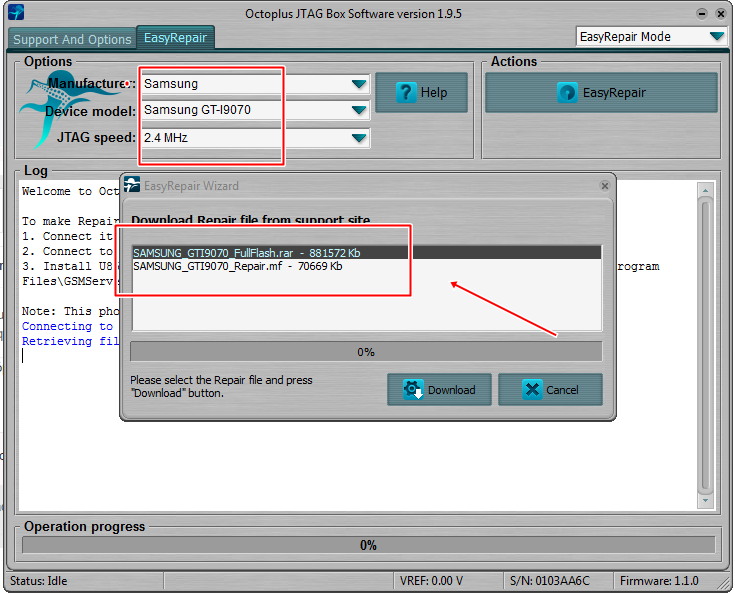Click the log scrollbar up arrow
Image resolution: width=735 pixels, height=595 pixels.
[x=705, y=190]
